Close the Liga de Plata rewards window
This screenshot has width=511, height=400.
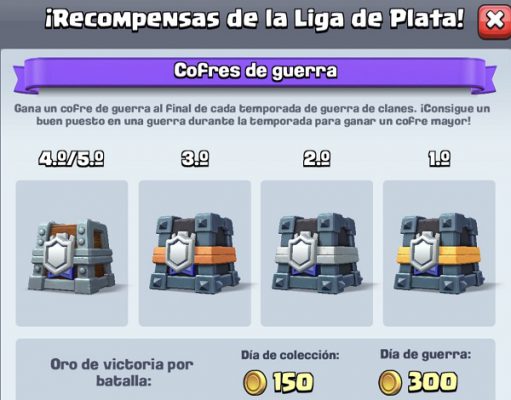point(495,21)
